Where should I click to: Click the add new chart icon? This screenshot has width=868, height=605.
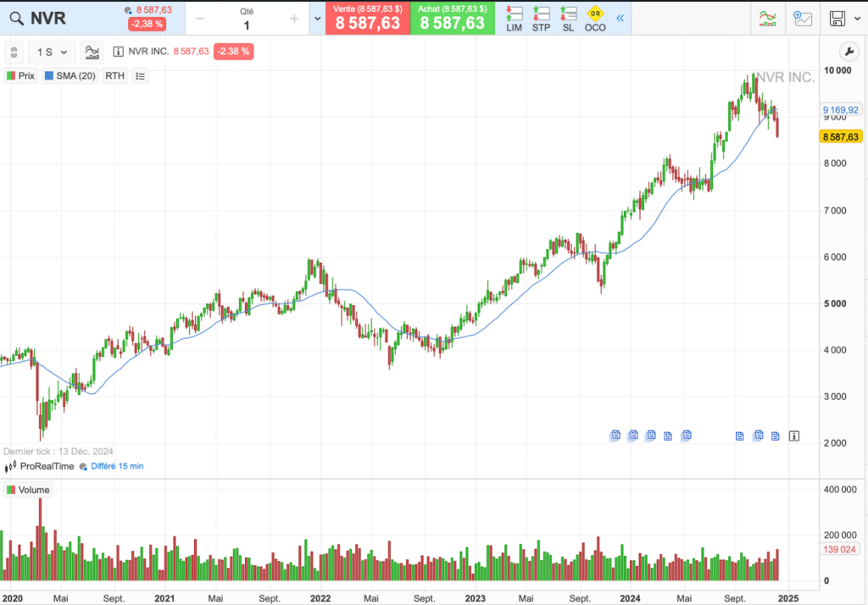tap(802, 19)
